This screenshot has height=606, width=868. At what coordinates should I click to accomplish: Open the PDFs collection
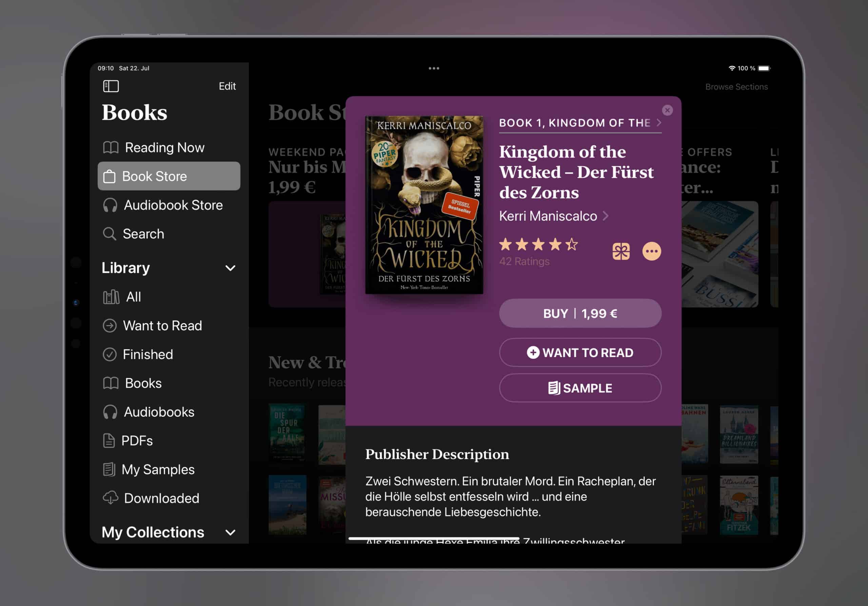[x=169, y=441]
